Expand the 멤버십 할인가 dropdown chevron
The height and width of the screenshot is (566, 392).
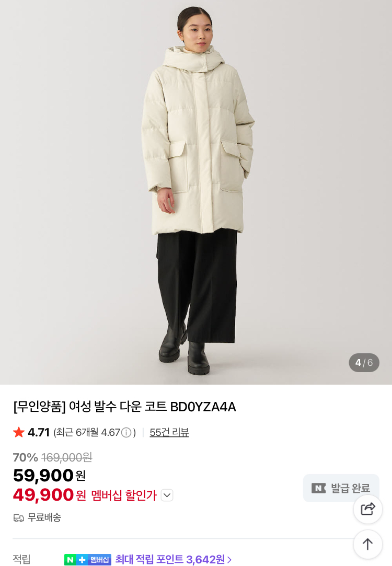click(167, 495)
